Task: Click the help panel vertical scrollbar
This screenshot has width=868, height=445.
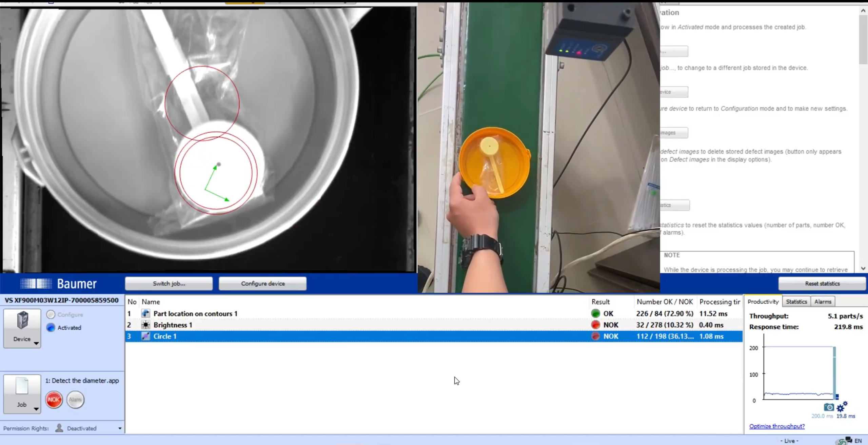Action: 863,140
